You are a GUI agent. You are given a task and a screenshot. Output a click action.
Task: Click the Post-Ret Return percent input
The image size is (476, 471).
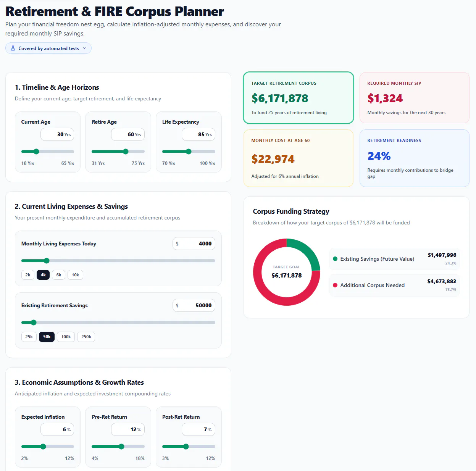pos(198,429)
